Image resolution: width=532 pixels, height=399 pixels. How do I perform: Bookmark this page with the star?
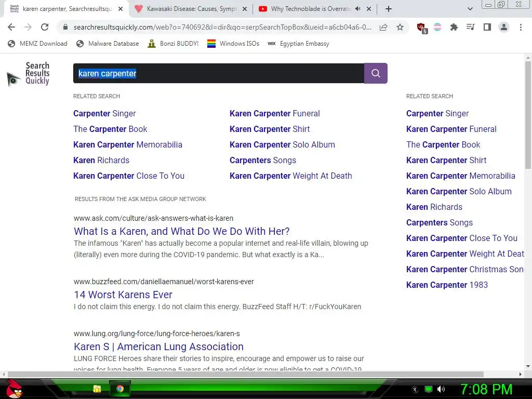click(400, 27)
